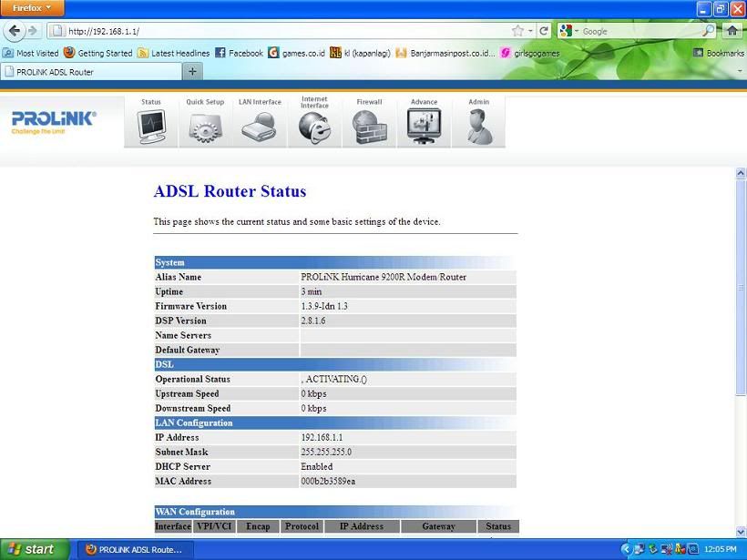
Task: Open the Facebook bookmark
Action: [x=240, y=53]
